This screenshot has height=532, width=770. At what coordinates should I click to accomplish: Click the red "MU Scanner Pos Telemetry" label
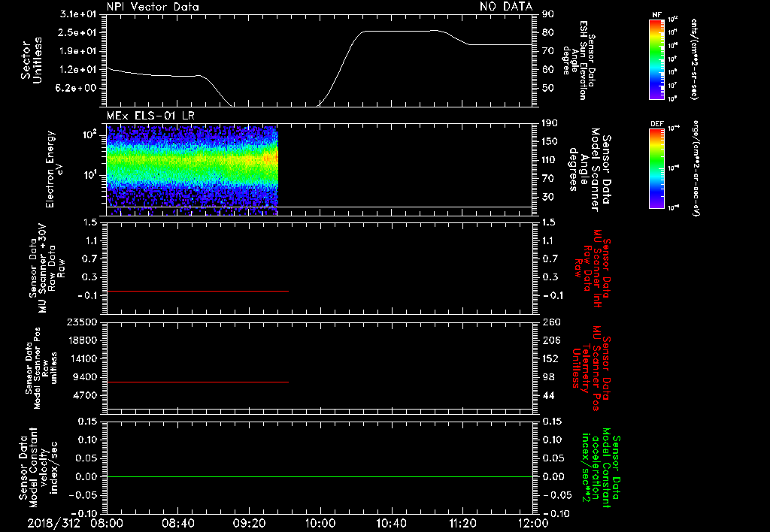point(591,368)
